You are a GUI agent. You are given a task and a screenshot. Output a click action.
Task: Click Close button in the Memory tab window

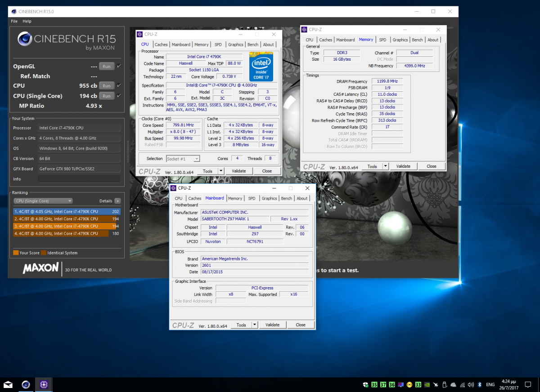pyautogui.click(x=431, y=166)
